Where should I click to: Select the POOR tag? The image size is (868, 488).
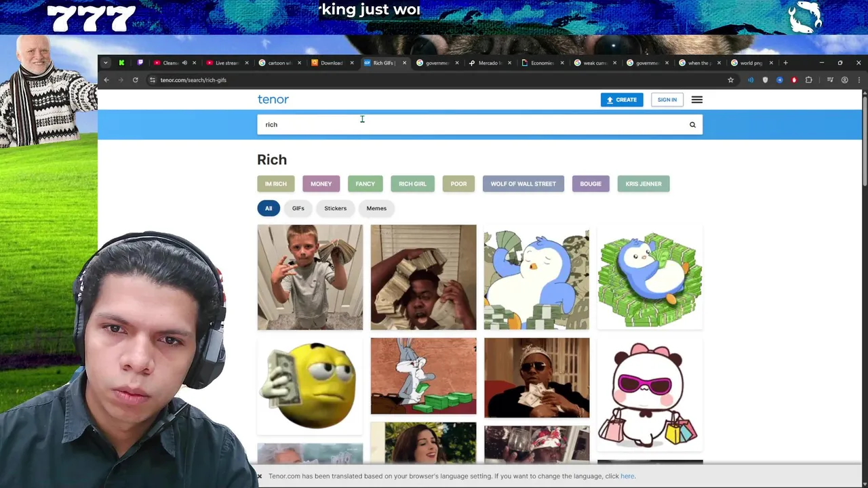[458, 184]
